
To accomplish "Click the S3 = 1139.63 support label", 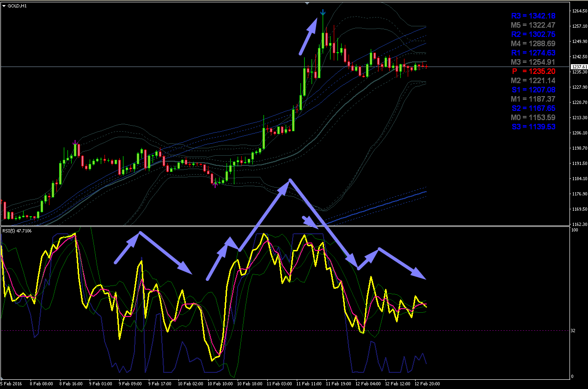I will (x=533, y=127).
